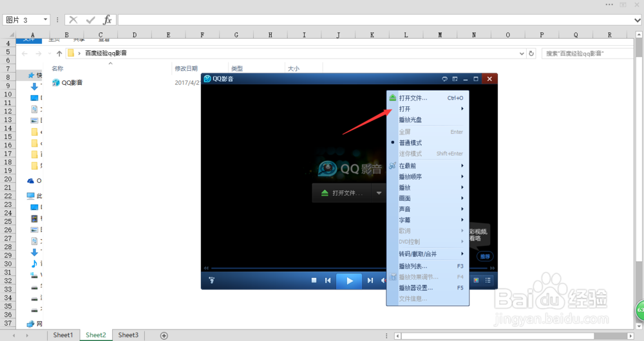Open the 声音 submenu entry

click(x=428, y=209)
